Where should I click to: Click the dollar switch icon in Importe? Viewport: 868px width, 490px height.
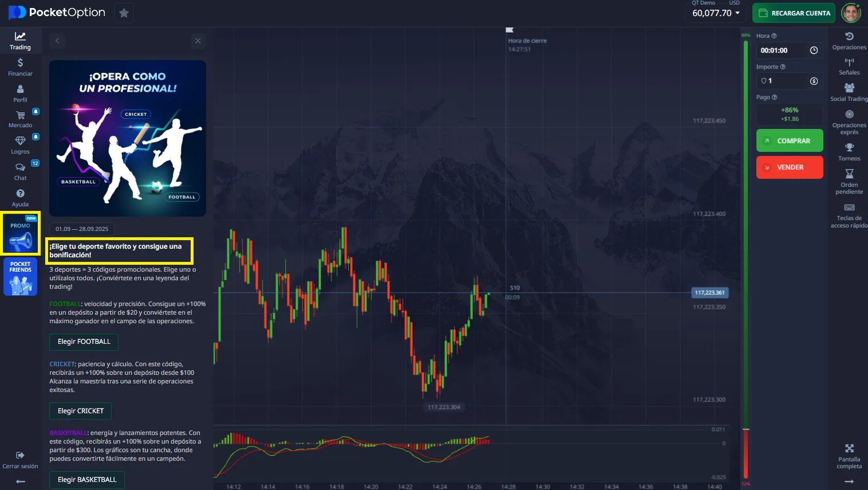[814, 81]
